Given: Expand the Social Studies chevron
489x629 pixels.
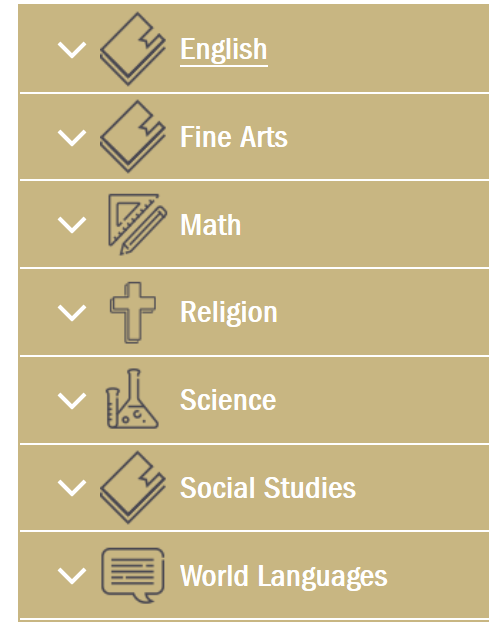Looking at the screenshot, I should (x=72, y=488).
